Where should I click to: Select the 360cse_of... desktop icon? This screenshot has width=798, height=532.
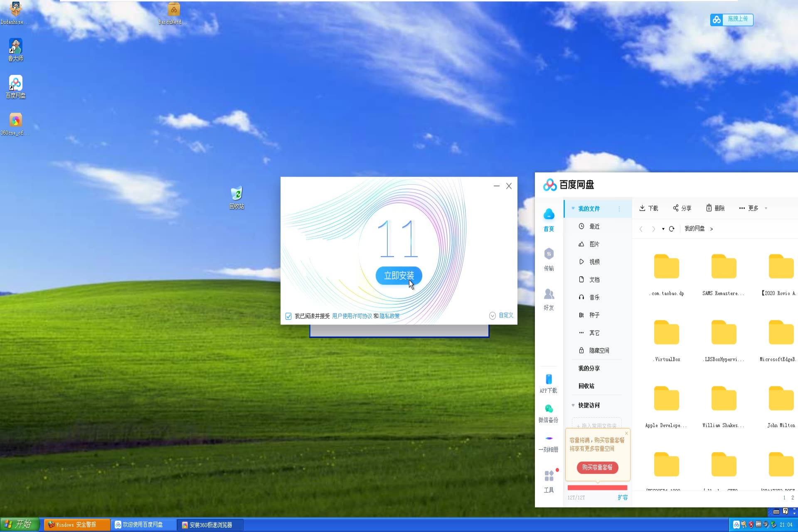15,124
